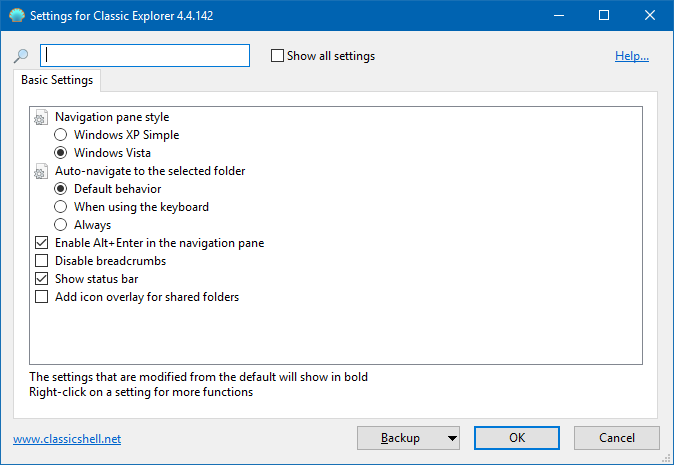
Task: Choose When using the keyboard option
Action: [x=61, y=207]
